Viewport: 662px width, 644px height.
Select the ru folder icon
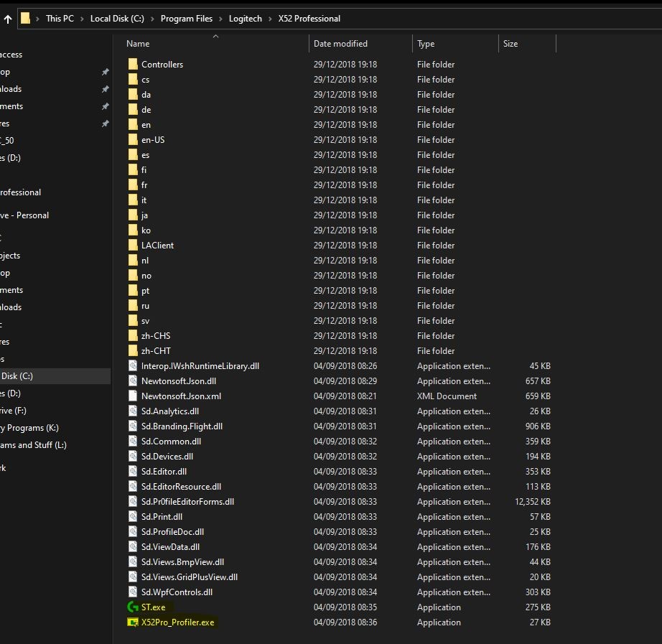[133, 306]
